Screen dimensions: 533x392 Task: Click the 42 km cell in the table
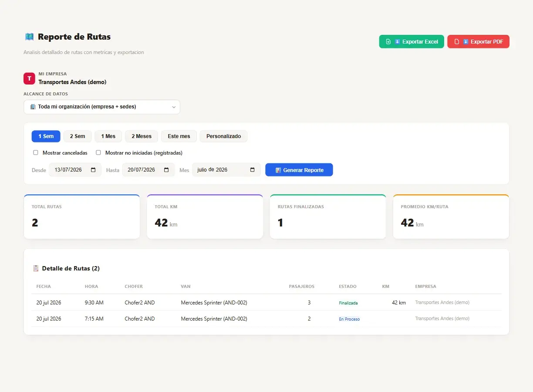[x=399, y=303]
